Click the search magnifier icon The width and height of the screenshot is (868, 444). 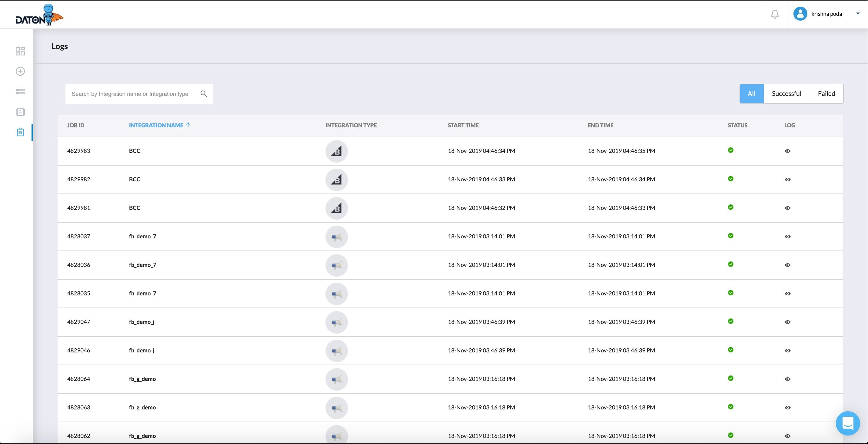[x=204, y=94]
